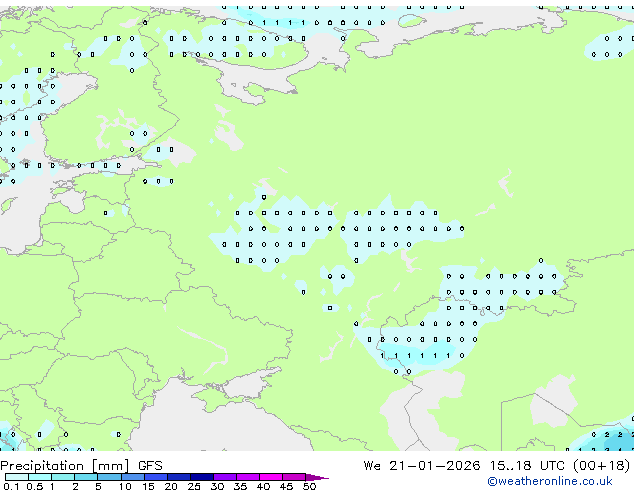Image resolution: width=634 pixels, height=490 pixels.
Task: Click the 'We 21-01-2026 15..18 UTC (00+18)' timestamp
Action: tap(497, 466)
